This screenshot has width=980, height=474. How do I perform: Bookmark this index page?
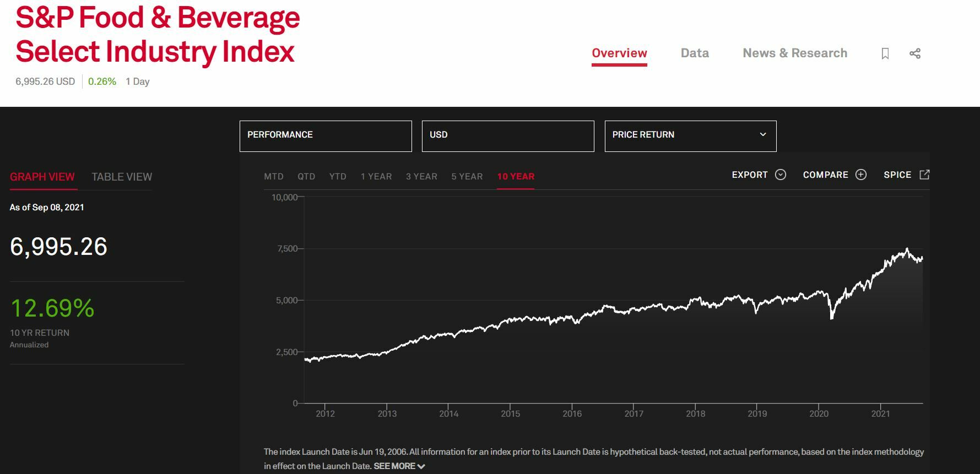coord(885,53)
